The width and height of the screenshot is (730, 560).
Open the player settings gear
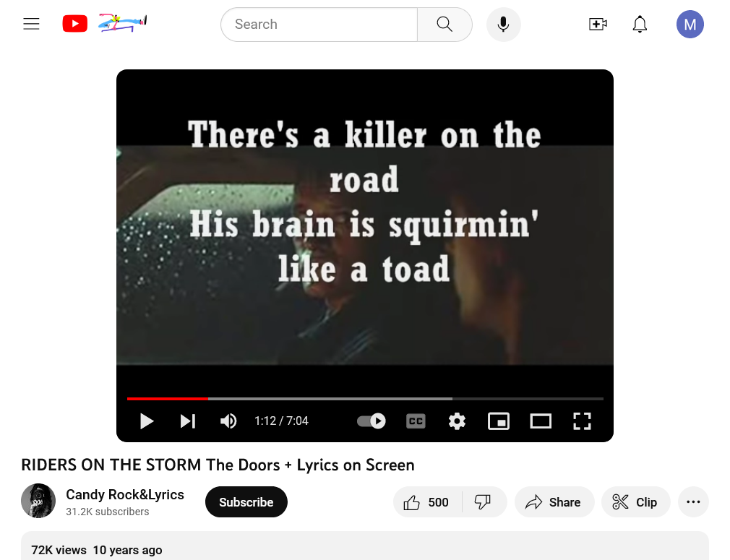[457, 421]
